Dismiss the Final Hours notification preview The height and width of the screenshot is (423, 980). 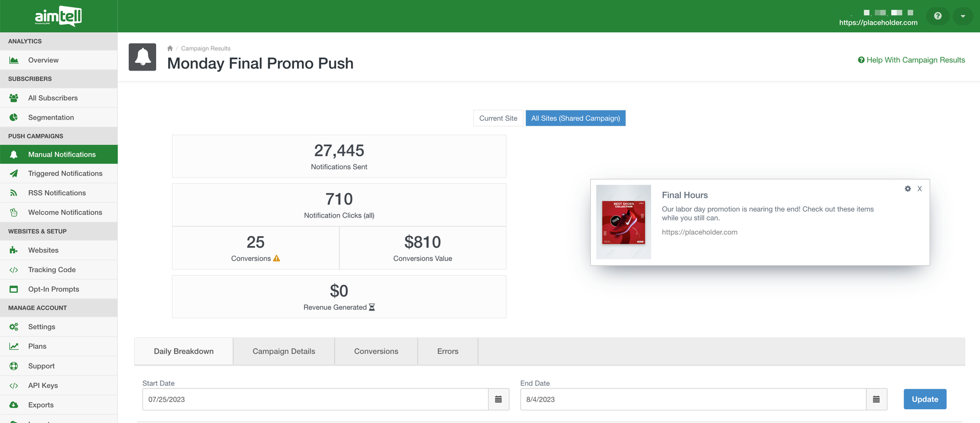coord(919,189)
